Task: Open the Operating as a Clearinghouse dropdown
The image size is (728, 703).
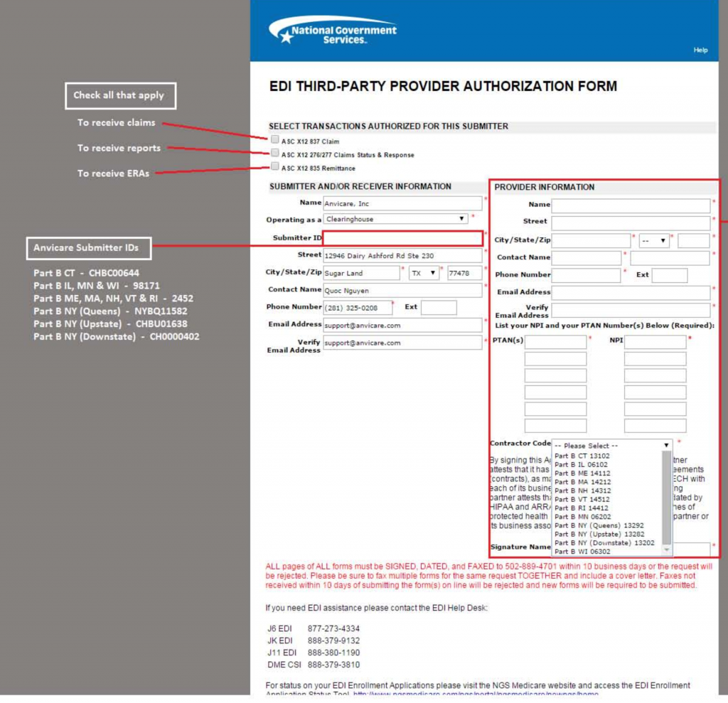Action: (395, 219)
